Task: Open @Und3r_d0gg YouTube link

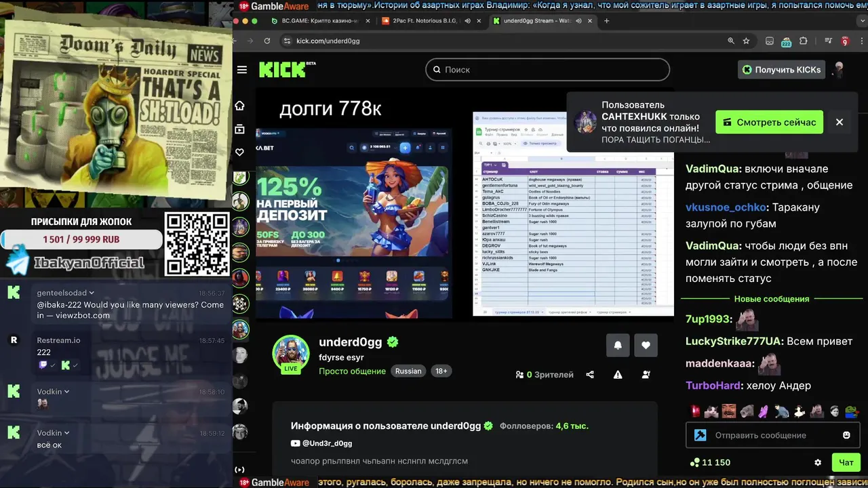Action: [x=321, y=443]
